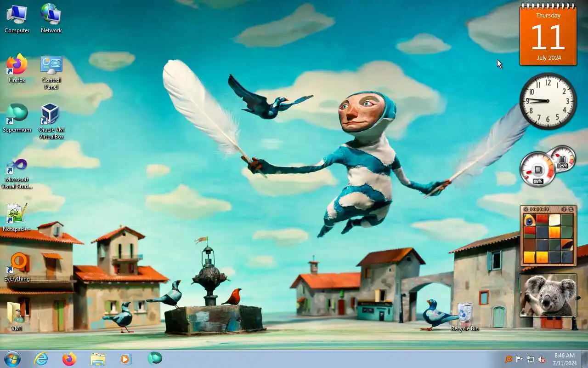Open the Computer desktop icon
Viewport: 588px width, 368px height.
click(x=17, y=19)
